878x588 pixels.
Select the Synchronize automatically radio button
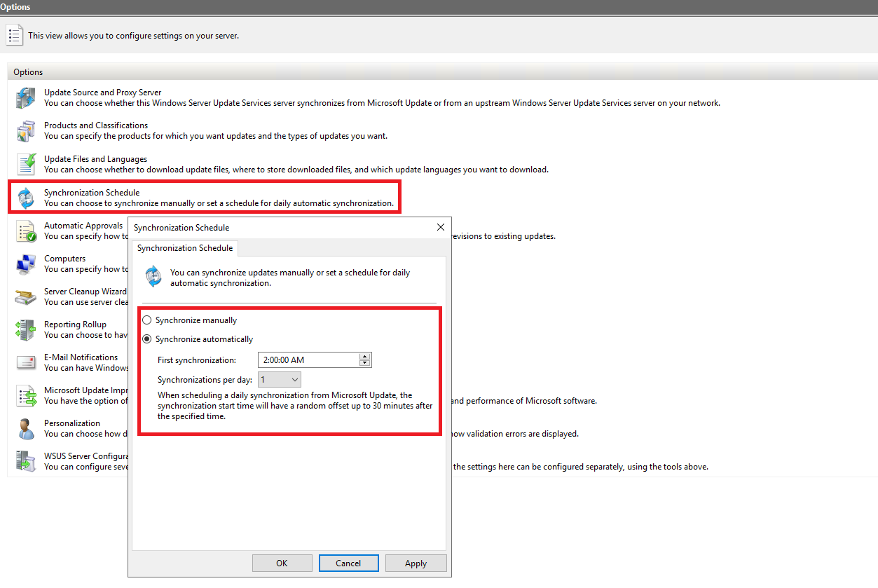(147, 339)
